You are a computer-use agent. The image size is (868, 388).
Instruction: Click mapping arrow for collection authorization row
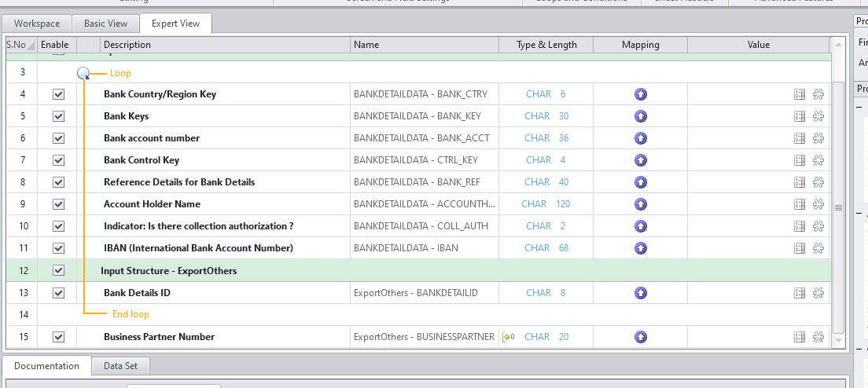(x=641, y=226)
